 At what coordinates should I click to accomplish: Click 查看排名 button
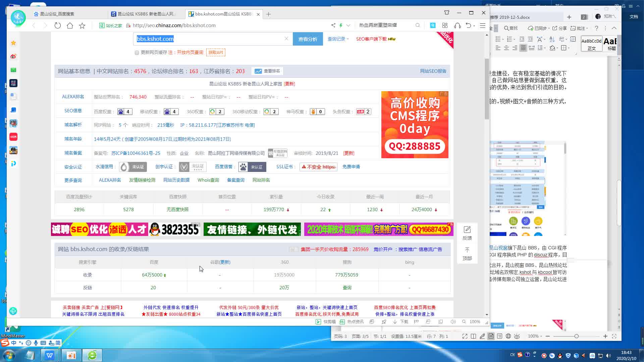(x=267, y=71)
